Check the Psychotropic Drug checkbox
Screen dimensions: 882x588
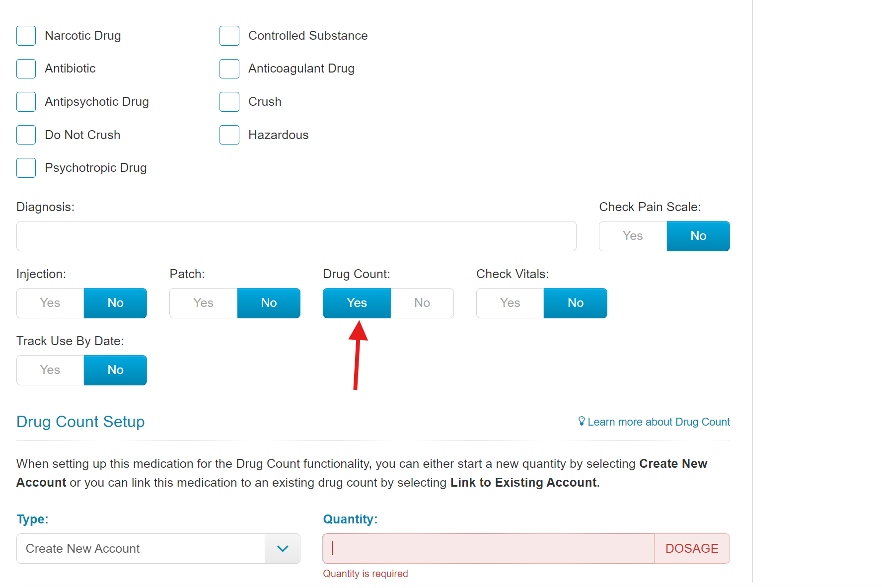pos(26,168)
